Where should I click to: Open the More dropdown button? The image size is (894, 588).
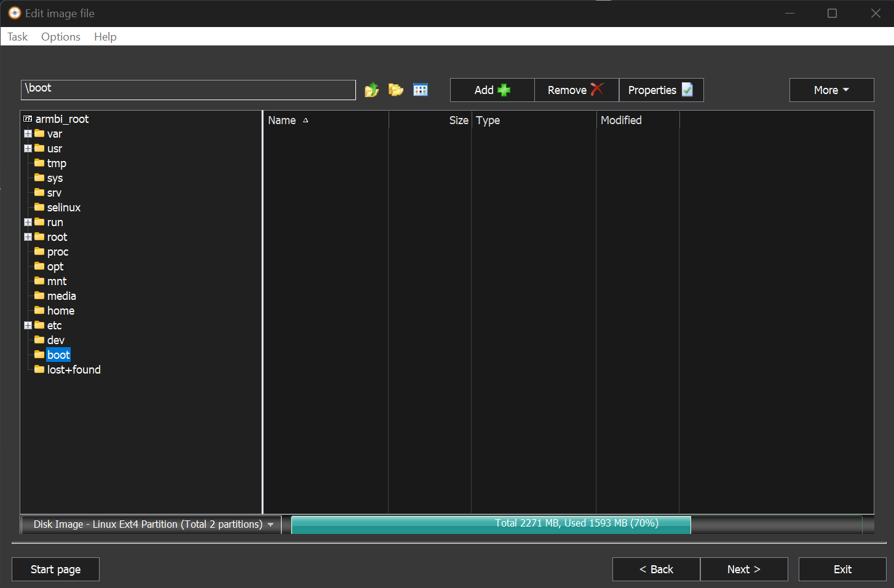coord(831,90)
